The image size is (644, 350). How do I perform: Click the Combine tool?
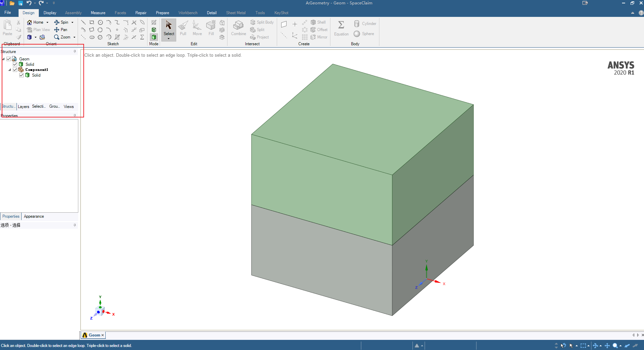(x=239, y=28)
